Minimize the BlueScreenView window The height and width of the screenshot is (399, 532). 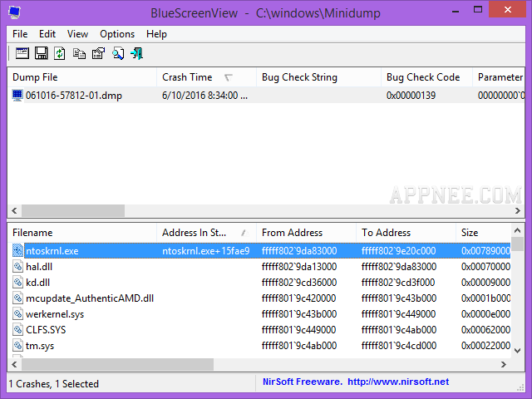point(456,12)
